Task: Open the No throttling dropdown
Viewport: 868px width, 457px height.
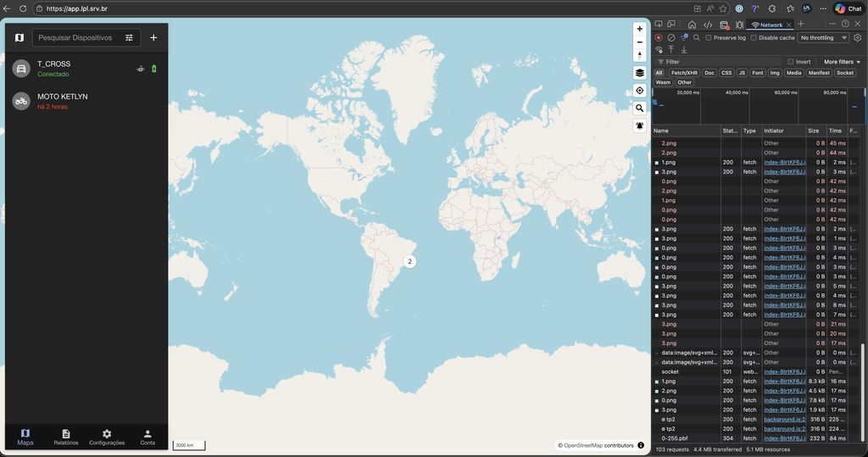Action: click(x=824, y=37)
